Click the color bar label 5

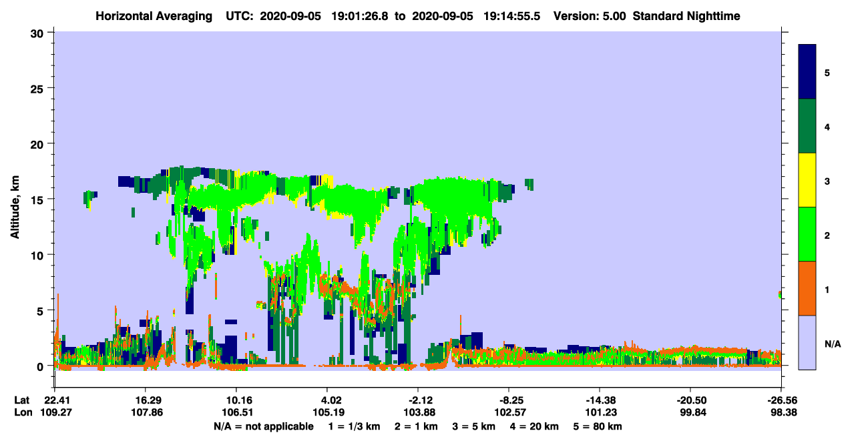point(827,72)
